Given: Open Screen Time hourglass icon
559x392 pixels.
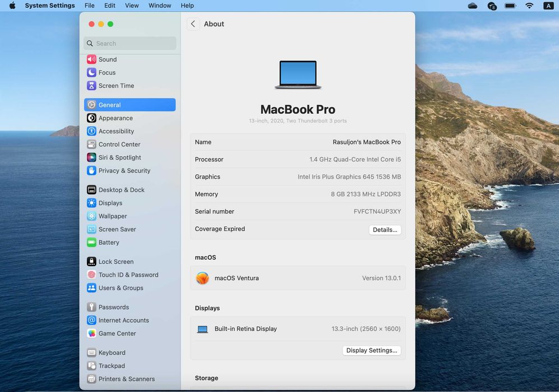Looking at the screenshot, I should (91, 86).
